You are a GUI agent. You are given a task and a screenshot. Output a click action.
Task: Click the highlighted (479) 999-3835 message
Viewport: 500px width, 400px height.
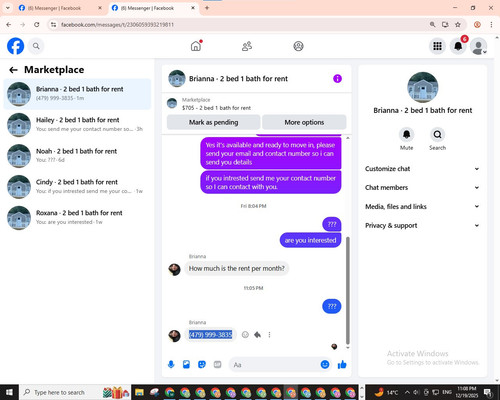210,335
